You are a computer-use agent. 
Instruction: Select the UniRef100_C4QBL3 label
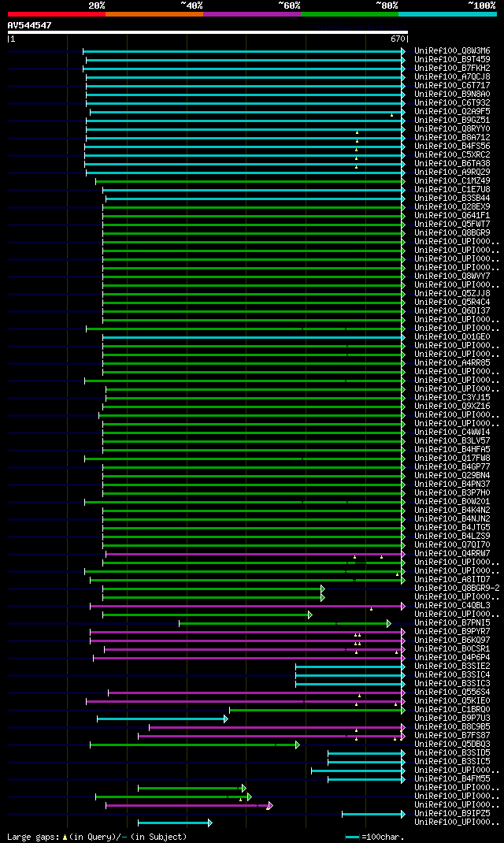452,606
